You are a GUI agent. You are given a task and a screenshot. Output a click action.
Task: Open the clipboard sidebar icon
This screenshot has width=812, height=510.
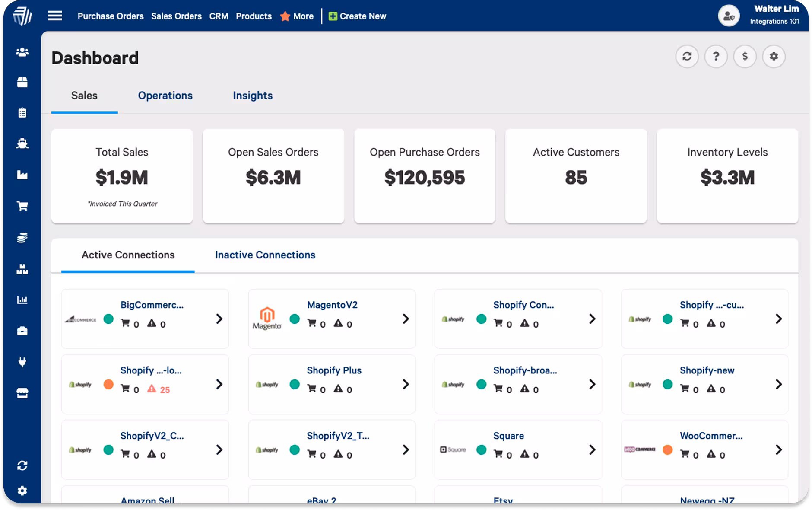tap(22, 113)
